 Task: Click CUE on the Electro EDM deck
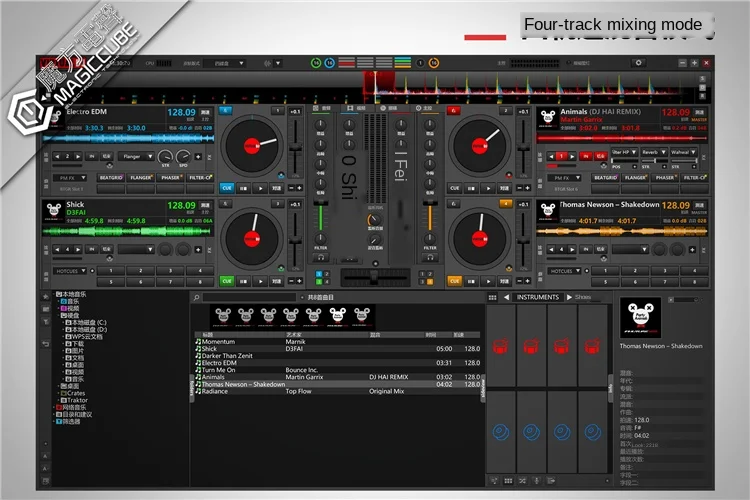pos(227,188)
